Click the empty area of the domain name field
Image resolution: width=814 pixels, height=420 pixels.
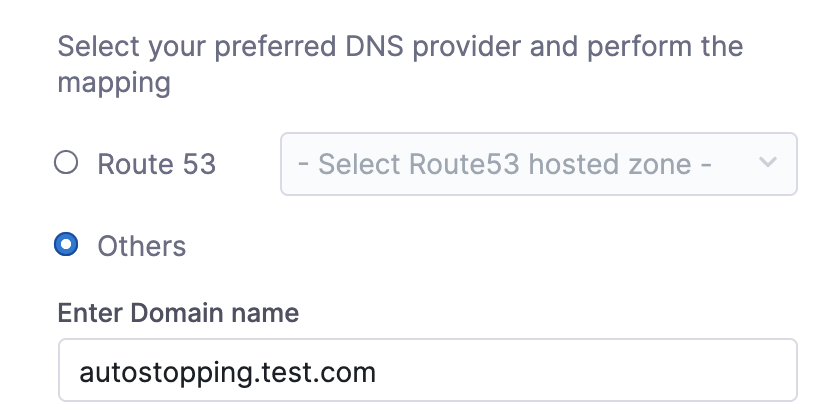point(587,370)
